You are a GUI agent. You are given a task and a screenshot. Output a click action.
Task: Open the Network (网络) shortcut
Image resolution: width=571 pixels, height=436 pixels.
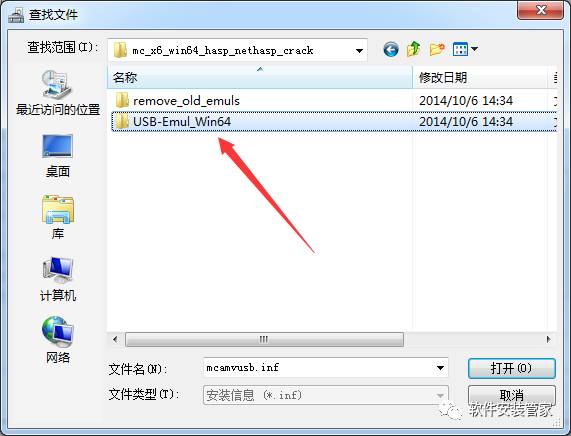point(58,340)
